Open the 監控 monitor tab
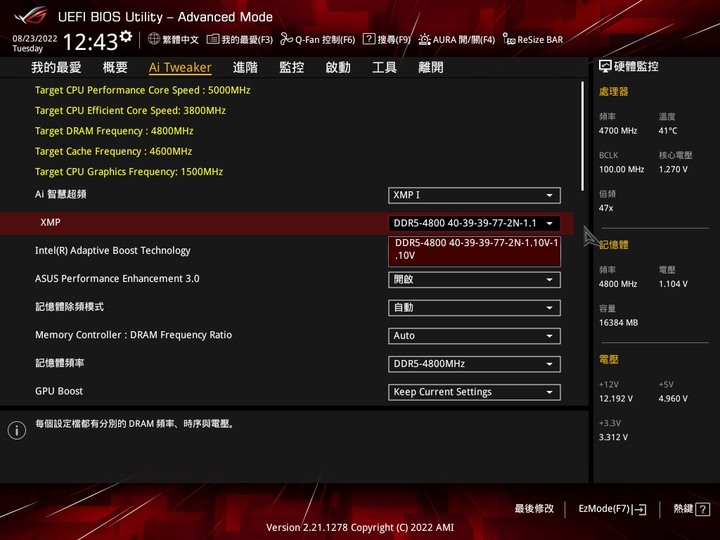This screenshot has height=540, width=720. point(292,68)
